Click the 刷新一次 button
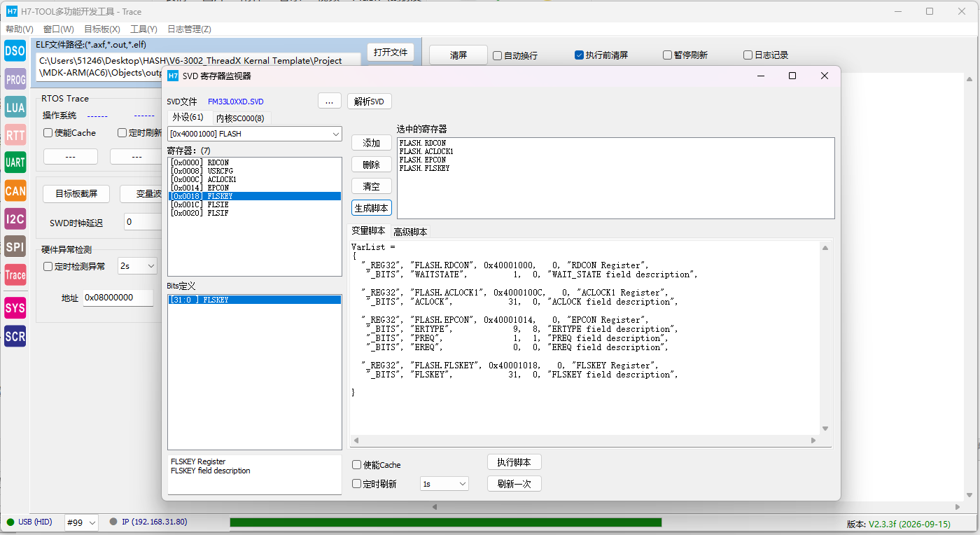This screenshot has width=980, height=535. [x=514, y=484]
